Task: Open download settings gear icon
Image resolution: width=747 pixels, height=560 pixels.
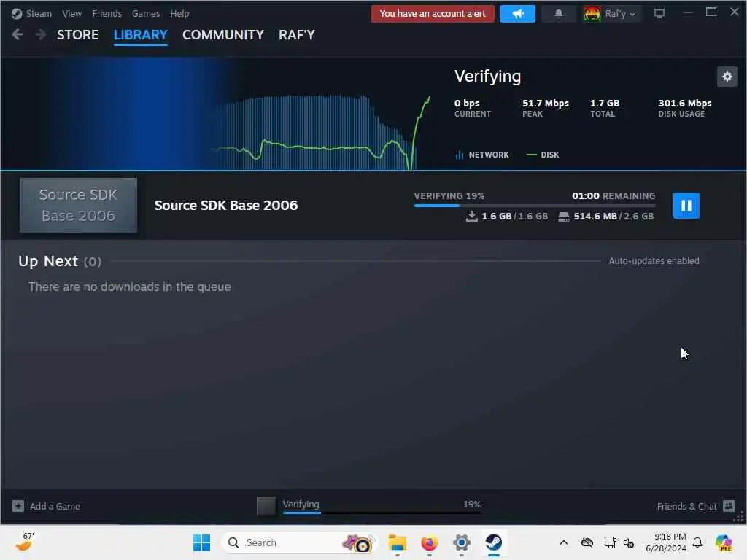Action: pyautogui.click(x=727, y=77)
